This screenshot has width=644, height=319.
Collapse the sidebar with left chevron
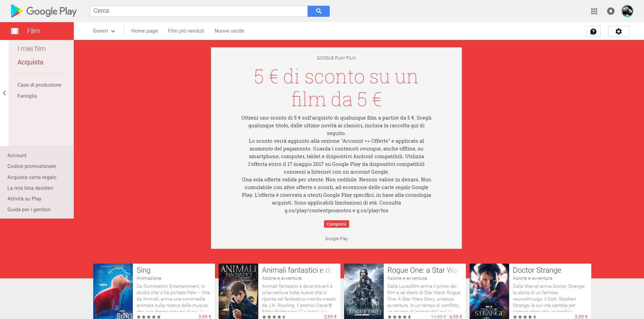pyautogui.click(x=4, y=93)
